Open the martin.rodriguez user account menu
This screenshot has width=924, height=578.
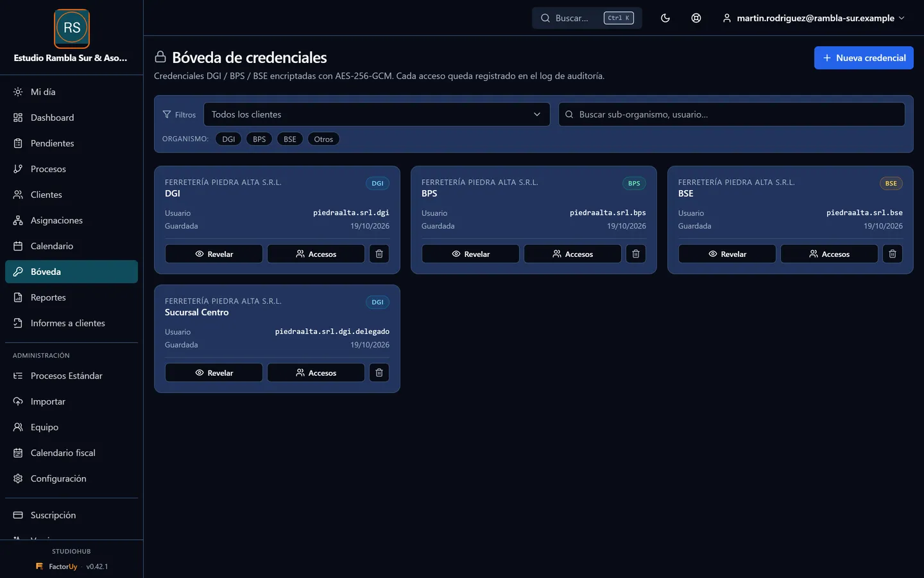pyautogui.click(x=814, y=18)
